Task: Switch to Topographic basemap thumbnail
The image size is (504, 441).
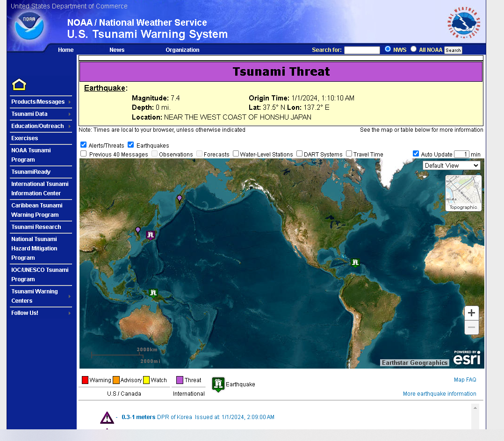Action: click(x=463, y=193)
